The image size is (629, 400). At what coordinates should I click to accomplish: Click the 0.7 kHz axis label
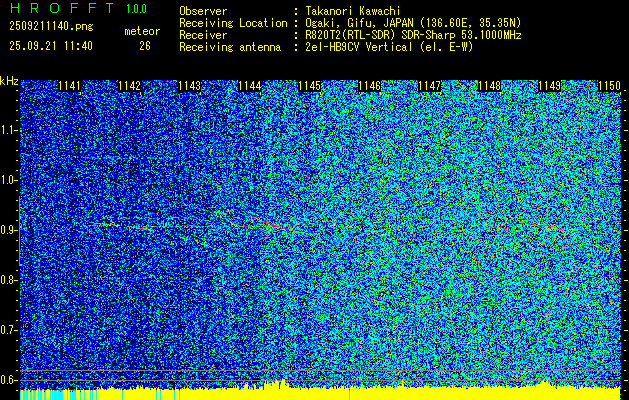[8, 330]
